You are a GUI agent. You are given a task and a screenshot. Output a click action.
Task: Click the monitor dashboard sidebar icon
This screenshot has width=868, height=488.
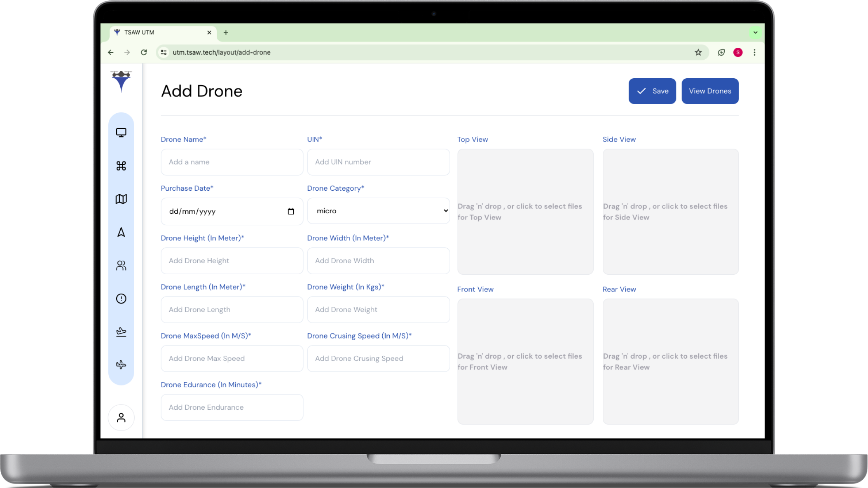(x=121, y=133)
